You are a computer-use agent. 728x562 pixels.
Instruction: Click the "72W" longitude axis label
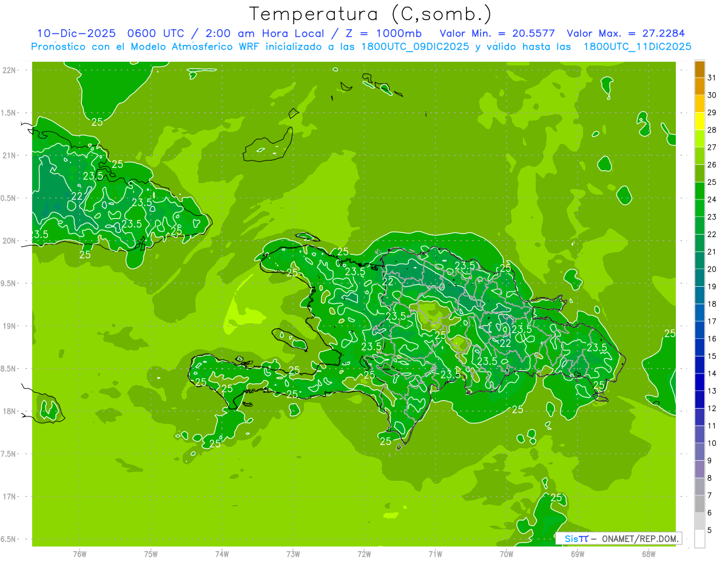pyautogui.click(x=364, y=554)
